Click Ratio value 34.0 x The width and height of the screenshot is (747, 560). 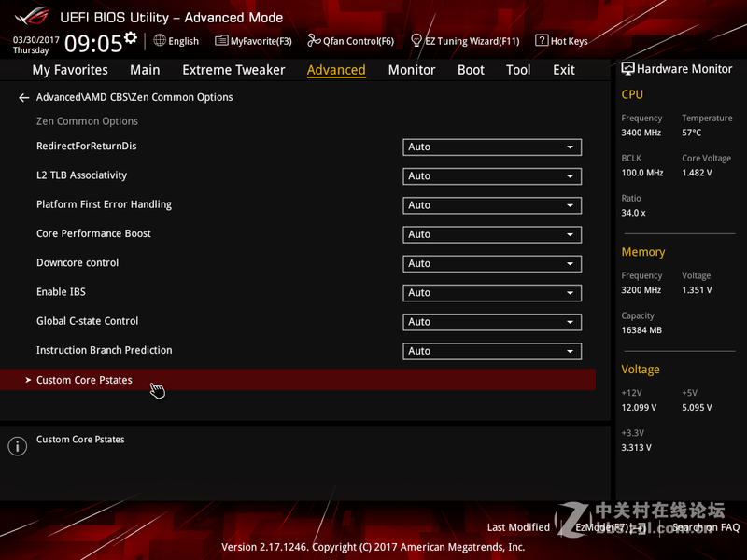click(633, 213)
